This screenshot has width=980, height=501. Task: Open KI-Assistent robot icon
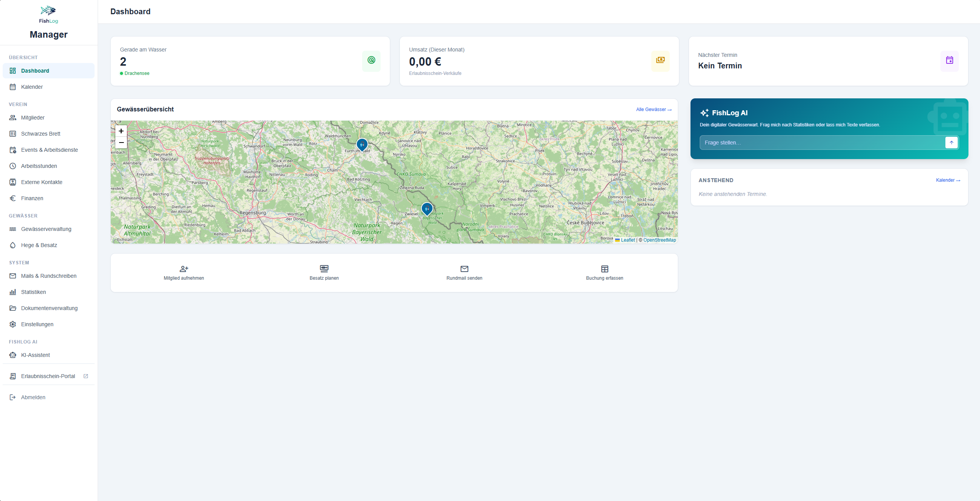click(13, 355)
